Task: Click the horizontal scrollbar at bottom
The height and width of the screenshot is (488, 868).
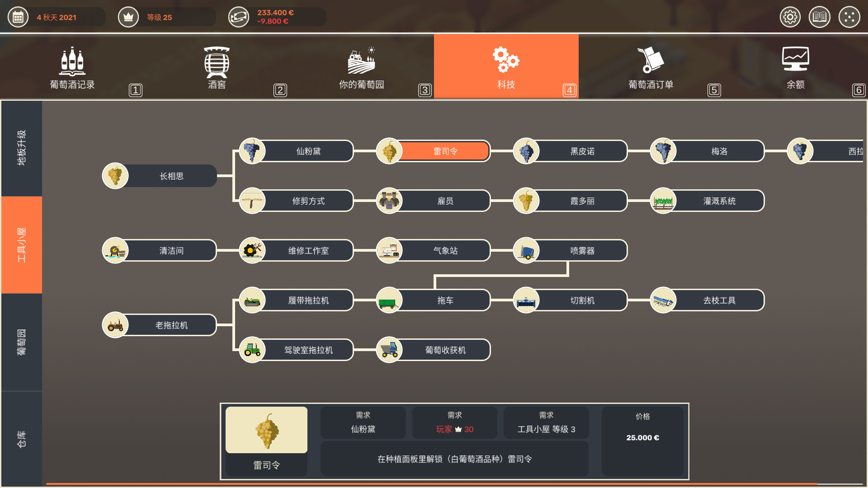Action: [432, 484]
